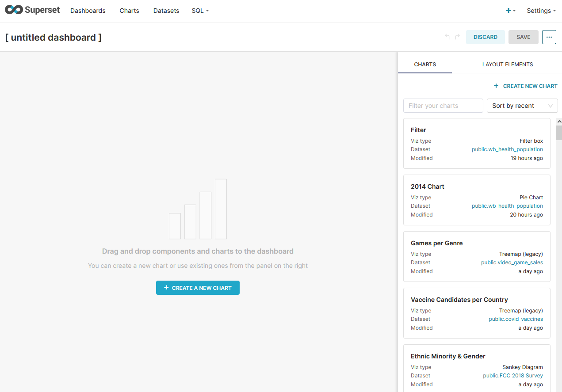Open the SQL dropdown in the navbar

(200, 10)
